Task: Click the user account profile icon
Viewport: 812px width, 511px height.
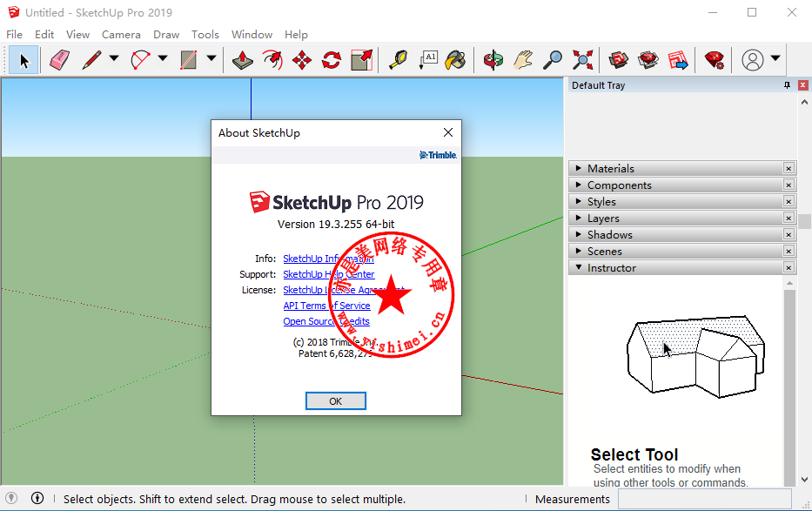Action: click(x=753, y=60)
